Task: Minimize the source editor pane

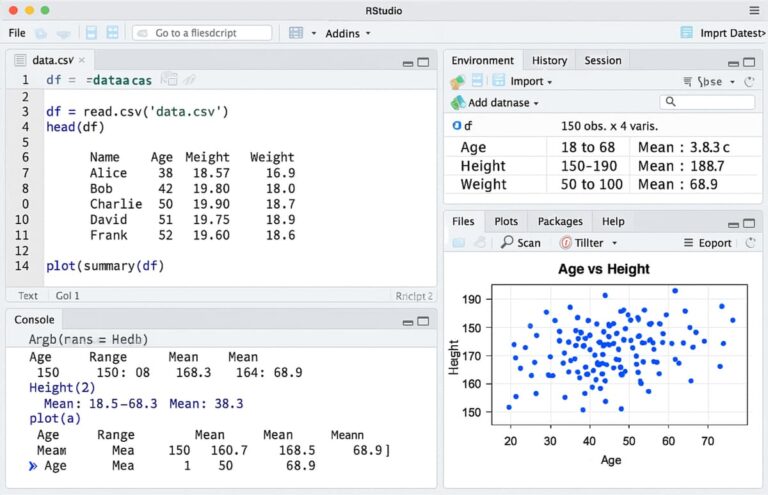Action: point(408,63)
